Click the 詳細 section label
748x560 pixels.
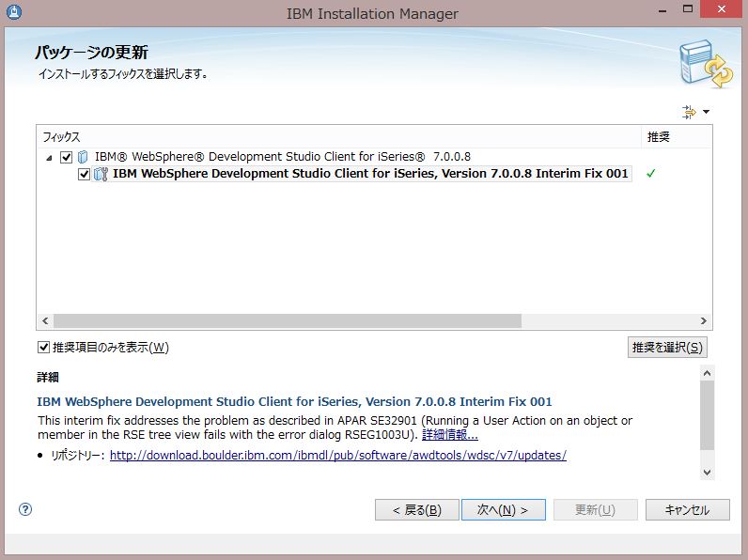tap(48, 378)
